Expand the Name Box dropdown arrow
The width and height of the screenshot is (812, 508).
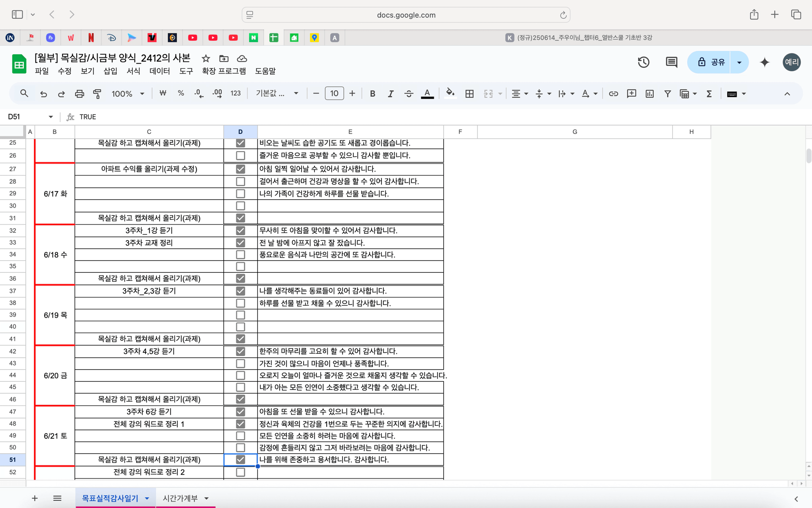pos(51,117)
